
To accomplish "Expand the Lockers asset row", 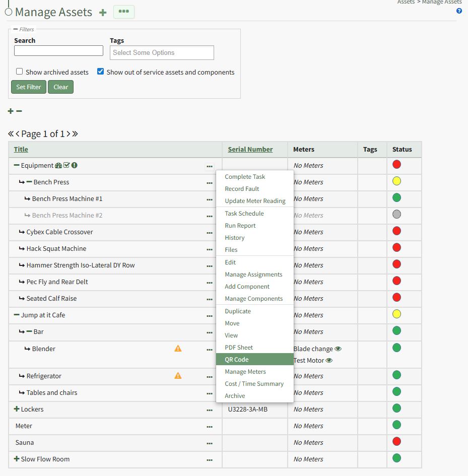I will [17, 409].
